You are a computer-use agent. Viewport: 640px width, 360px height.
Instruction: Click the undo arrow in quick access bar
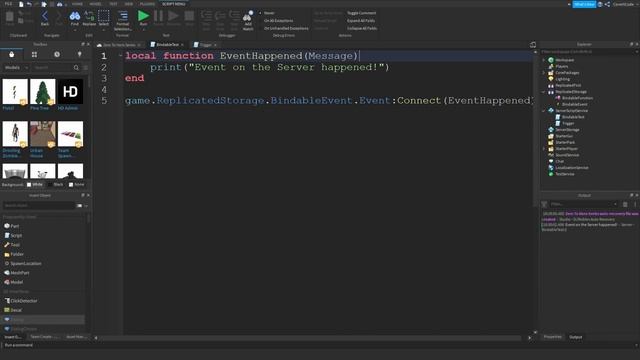pos(29,4)
